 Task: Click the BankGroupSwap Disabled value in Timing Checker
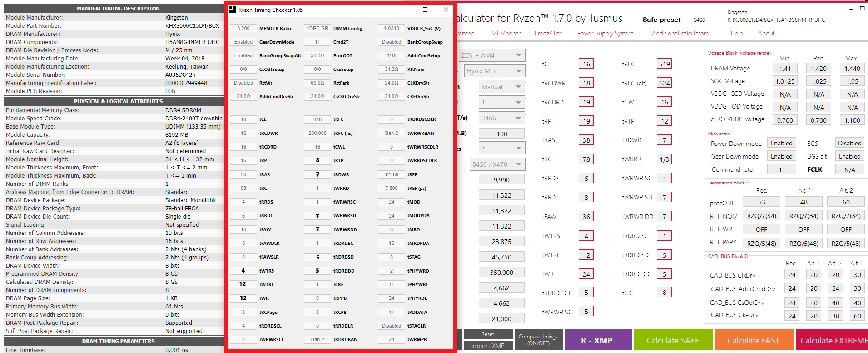pos(392,42)
